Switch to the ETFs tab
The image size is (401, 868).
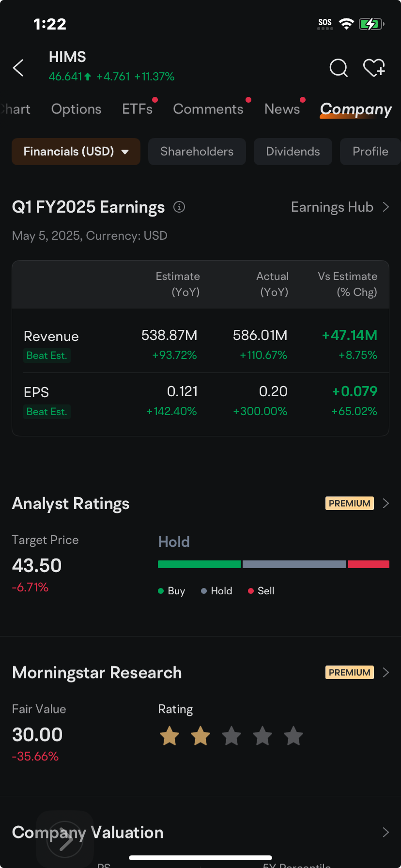coord(138,109)
